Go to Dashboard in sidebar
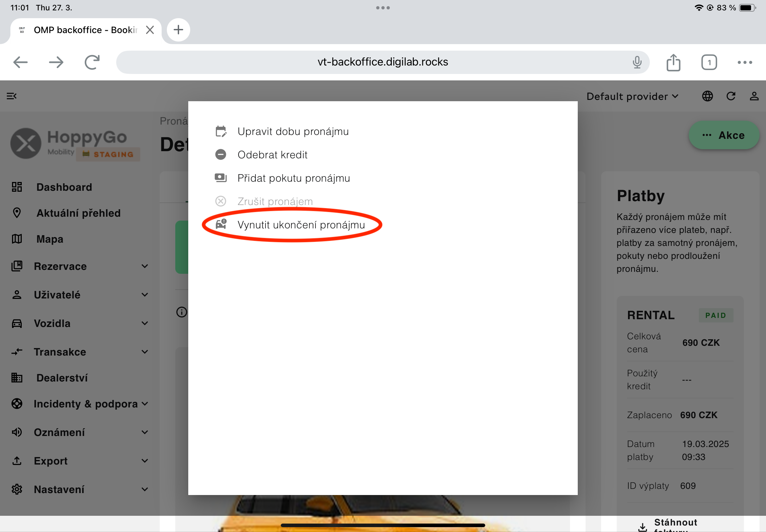 coord(64,187)
